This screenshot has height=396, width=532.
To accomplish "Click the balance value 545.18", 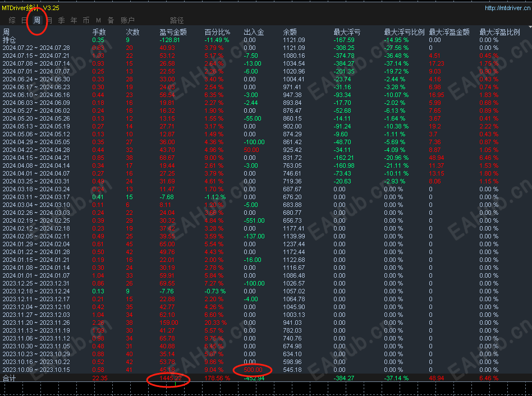I will 292,370.
